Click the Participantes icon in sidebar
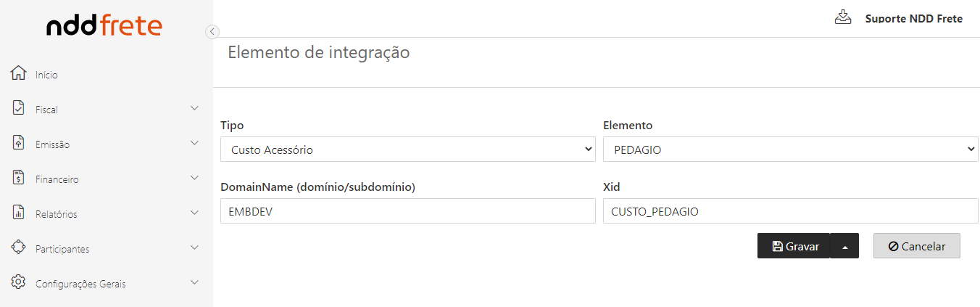 tap(19, 247)
